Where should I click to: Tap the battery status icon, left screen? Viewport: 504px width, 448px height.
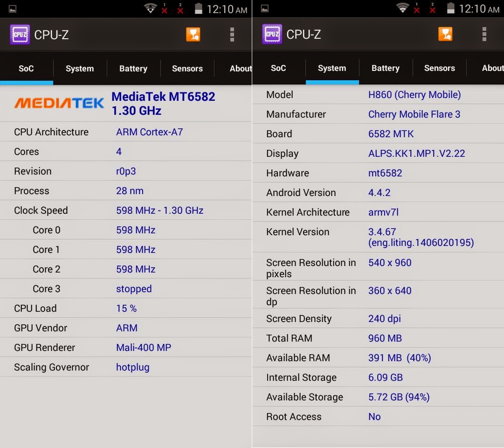click(199, 8)
